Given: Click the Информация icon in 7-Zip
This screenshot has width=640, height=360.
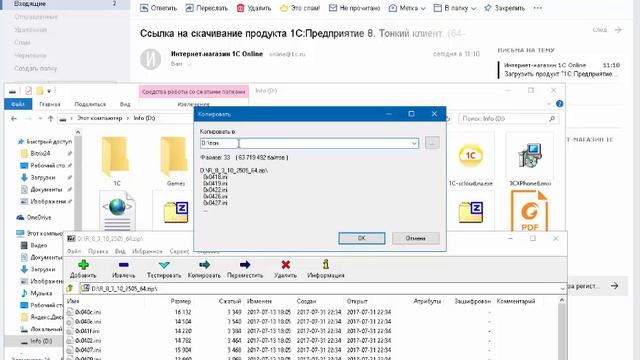Looking at the screenshot, I should [x=326, y=264].
